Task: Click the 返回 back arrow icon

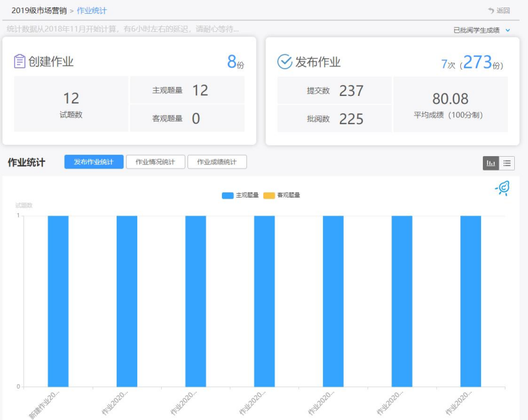Action: tap(491, 11)
